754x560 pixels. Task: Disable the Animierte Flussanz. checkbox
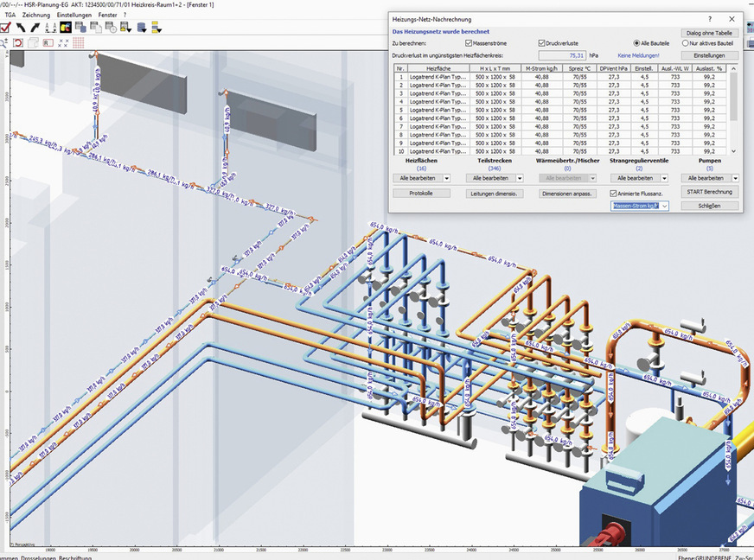click(614, 194)
